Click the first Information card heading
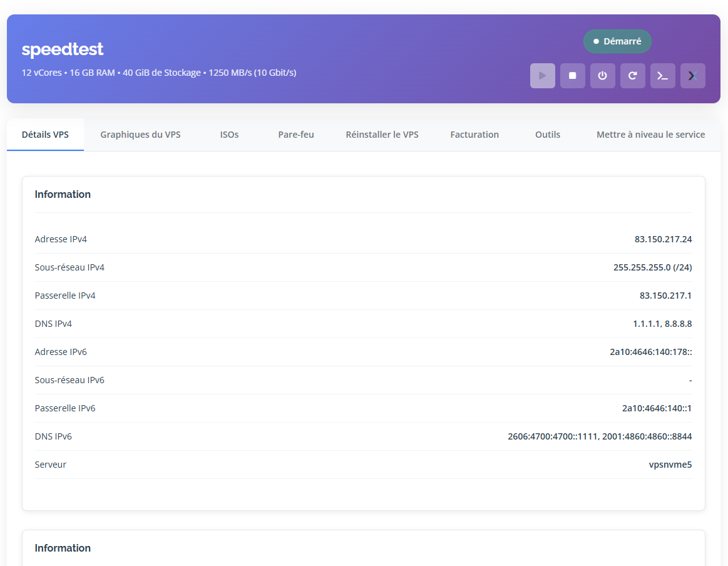This screenshot has width=728, height=566. pyautogui.click(x=63, y=195)
